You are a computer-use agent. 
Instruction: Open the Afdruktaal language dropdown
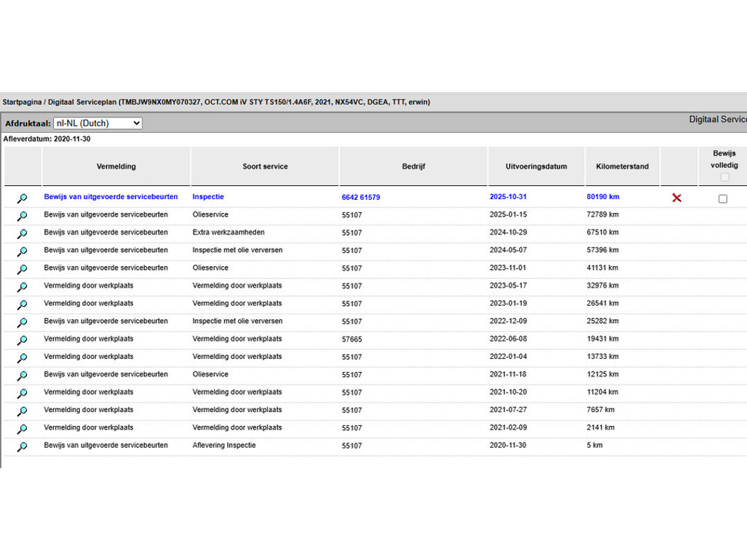click(x=98, y=123)
